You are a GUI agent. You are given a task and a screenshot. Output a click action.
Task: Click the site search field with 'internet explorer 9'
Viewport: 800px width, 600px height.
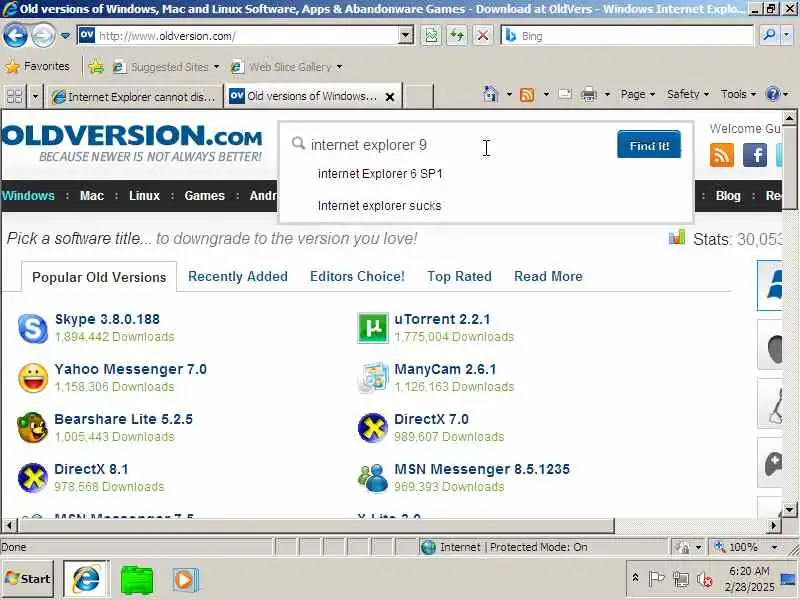pos(453,145)
